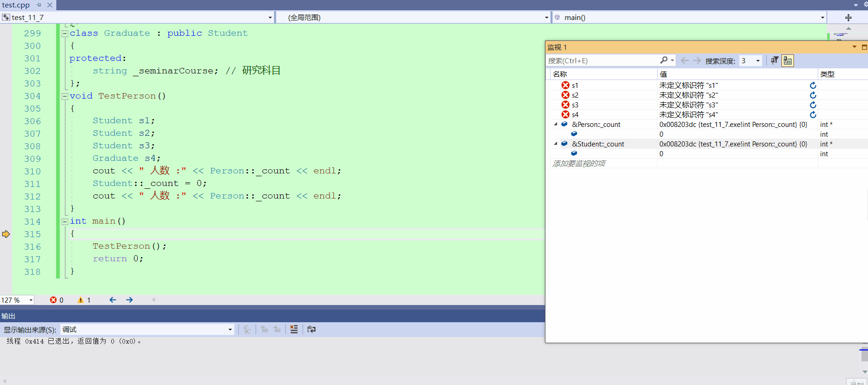868x385 pixels.
Task: Click the go to next message icon
Action: pyautogui.click(x=277, y=329)
